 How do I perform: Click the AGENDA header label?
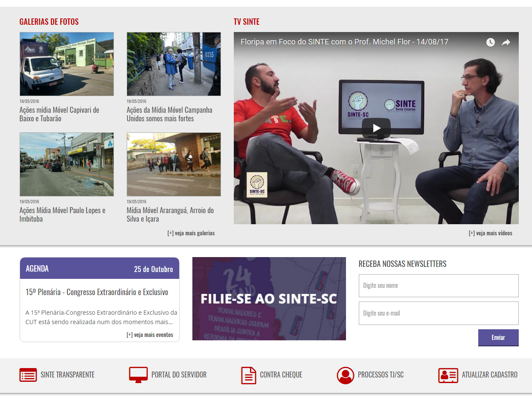[x=37, y=269]
